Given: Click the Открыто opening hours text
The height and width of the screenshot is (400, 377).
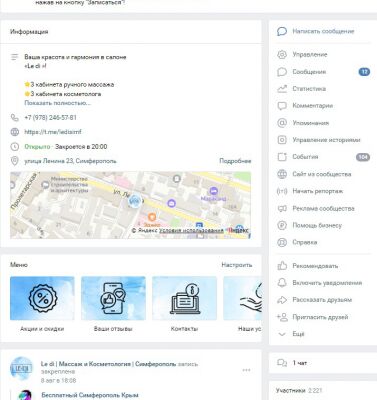Looking at the screenshot, I should [37, 146].
